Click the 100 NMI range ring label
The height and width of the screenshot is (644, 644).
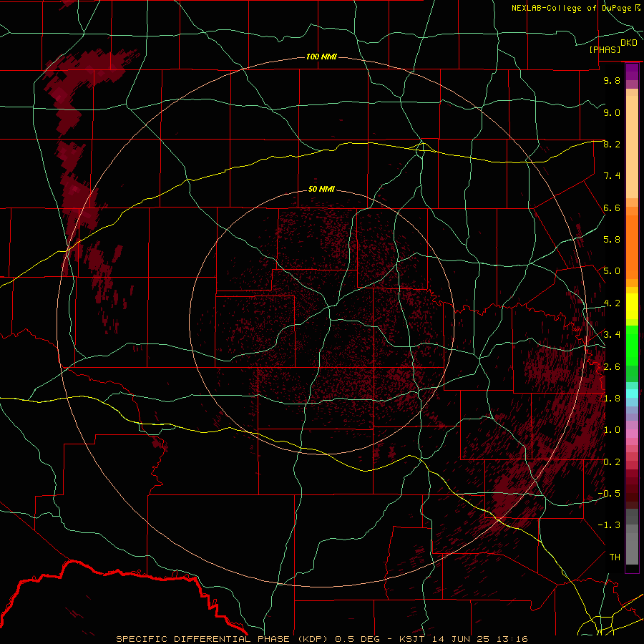point(321,57)
